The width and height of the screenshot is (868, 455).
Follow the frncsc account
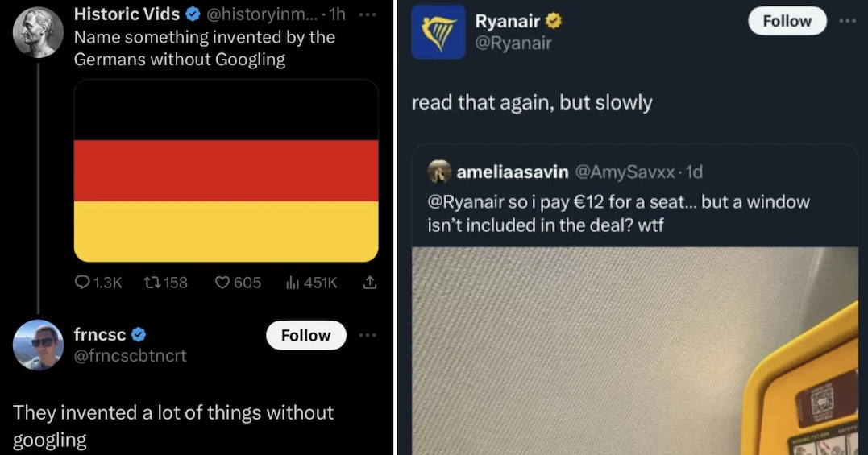click(306, 335)
